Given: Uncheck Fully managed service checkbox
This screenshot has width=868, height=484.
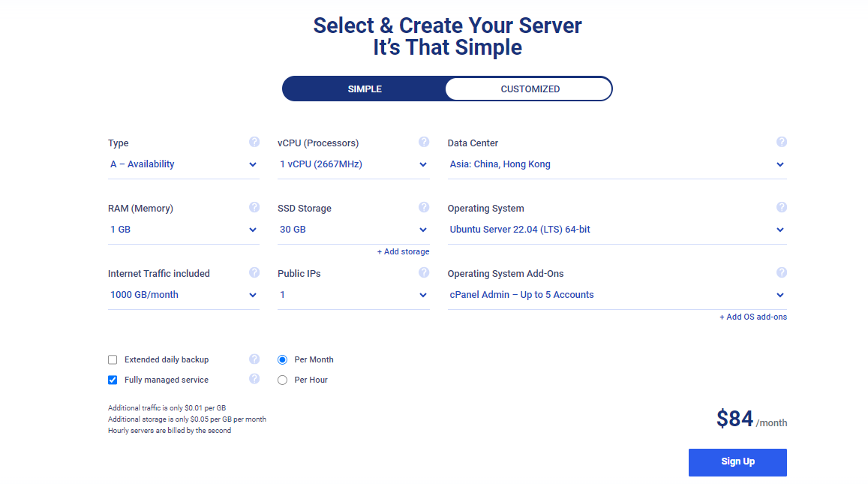Looking at the screenshot, I should pyautogui.click(x=113, y=380).
